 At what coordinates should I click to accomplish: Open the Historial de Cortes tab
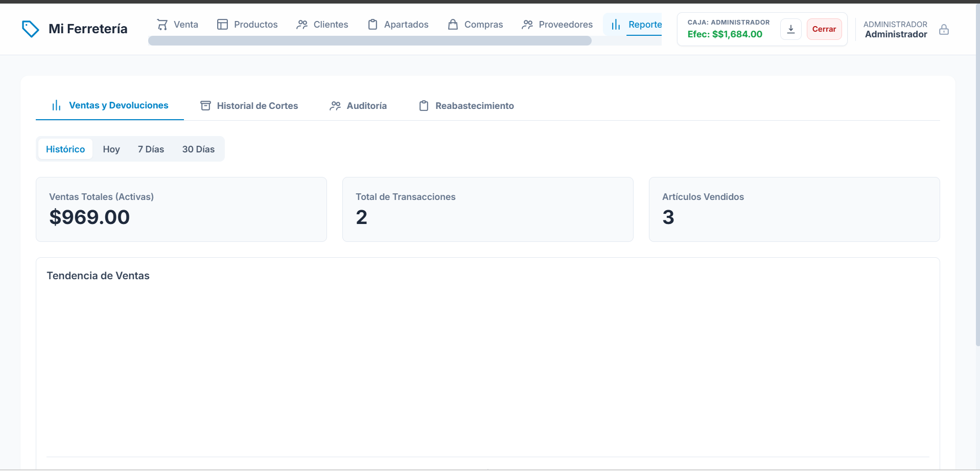249,106
